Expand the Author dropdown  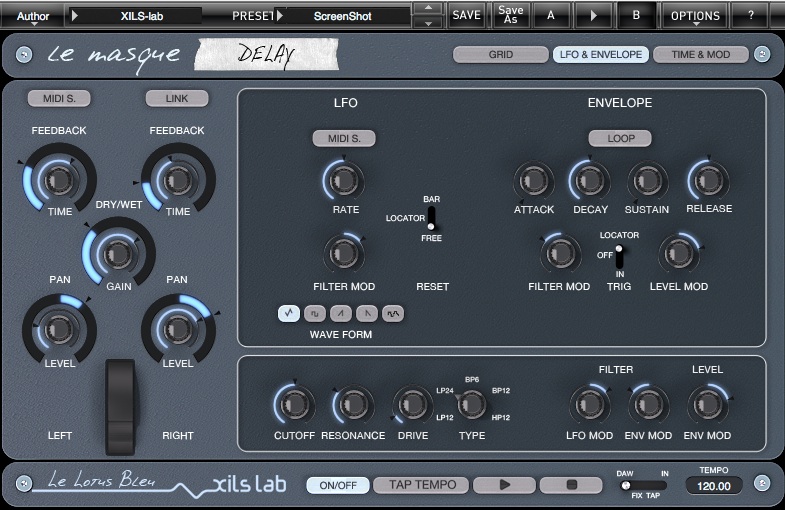click(33, 16)
